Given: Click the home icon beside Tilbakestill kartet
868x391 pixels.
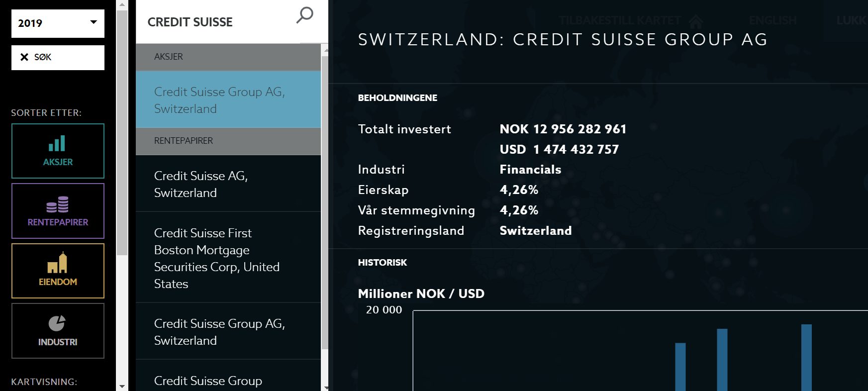Looking at the screenshot, I should pos(696,21).
